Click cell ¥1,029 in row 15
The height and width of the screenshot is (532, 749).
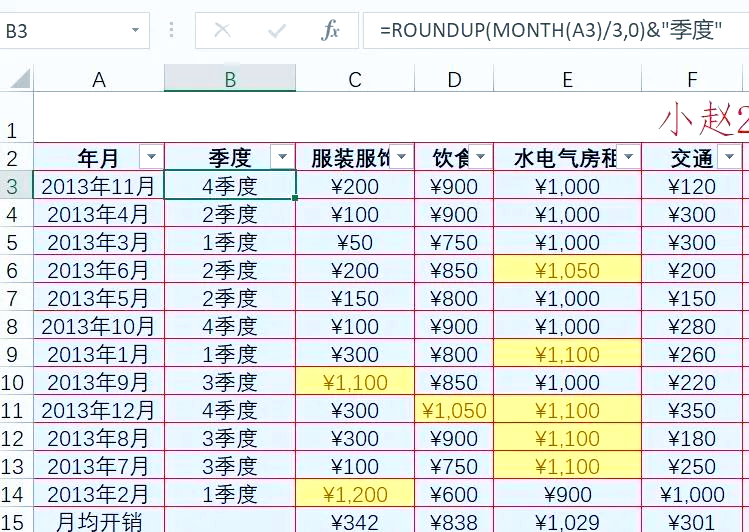point(567,521)
